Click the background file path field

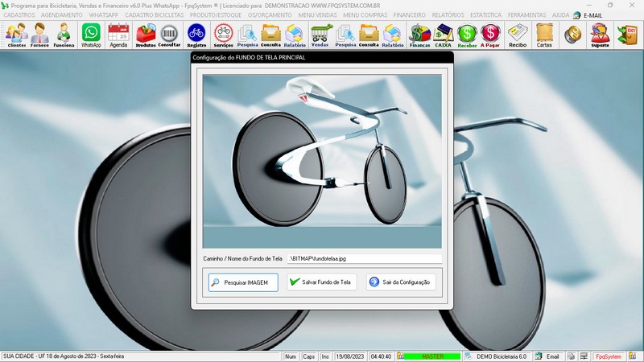coord(365,258)
